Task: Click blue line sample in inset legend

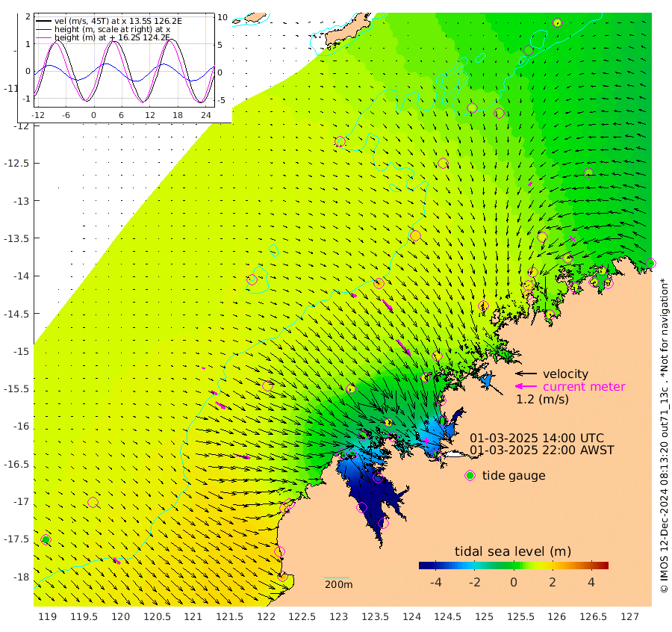Action: 43,29
